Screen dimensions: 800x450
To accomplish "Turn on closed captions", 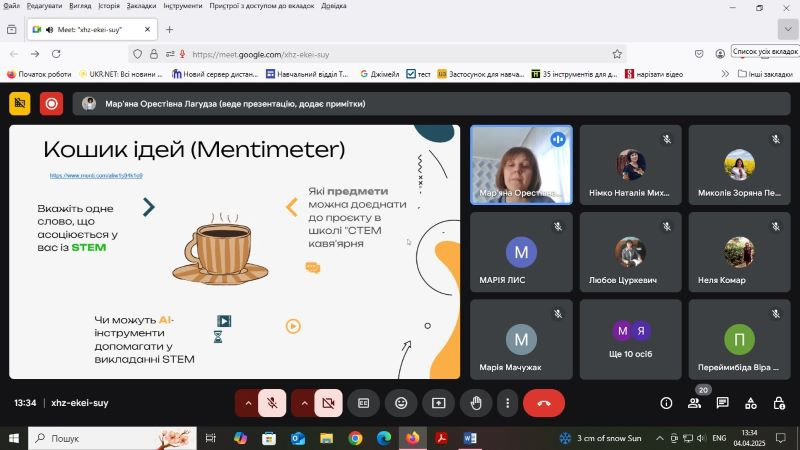I will (x=363, y=403).
